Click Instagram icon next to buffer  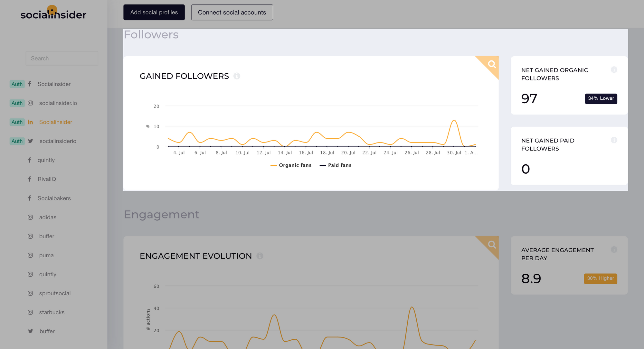tap(30, 236)
